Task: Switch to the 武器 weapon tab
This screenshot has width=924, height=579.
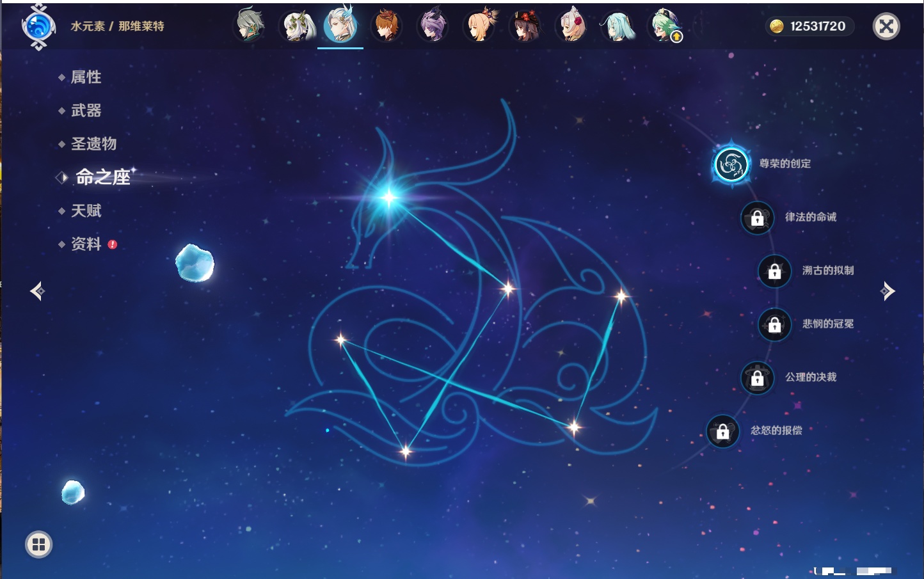Action: click(86, 111)
